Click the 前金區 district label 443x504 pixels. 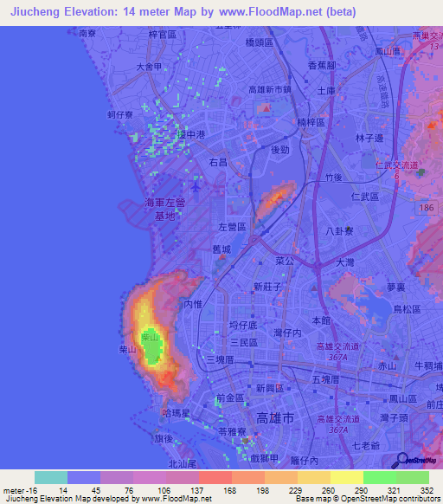tap(230, 398)
